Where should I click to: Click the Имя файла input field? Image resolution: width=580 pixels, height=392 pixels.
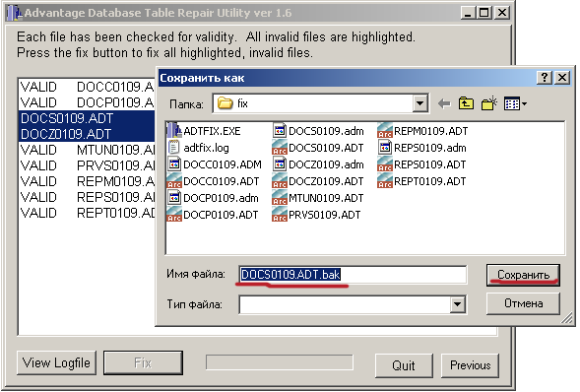353,275
